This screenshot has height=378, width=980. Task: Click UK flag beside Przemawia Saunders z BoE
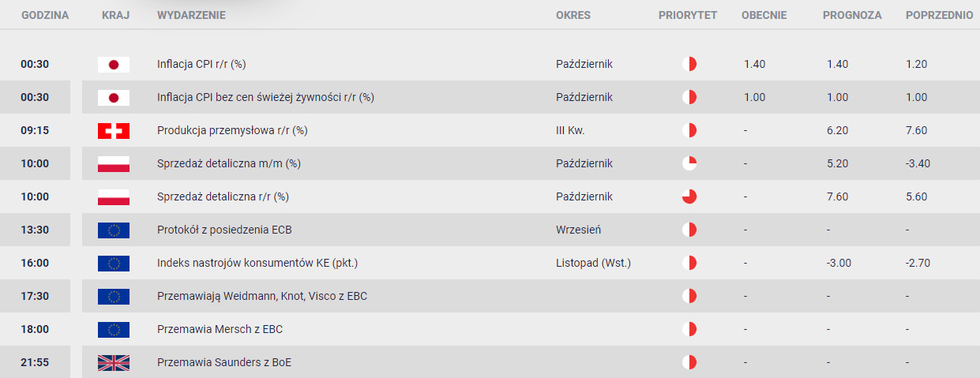click(113, 363)
